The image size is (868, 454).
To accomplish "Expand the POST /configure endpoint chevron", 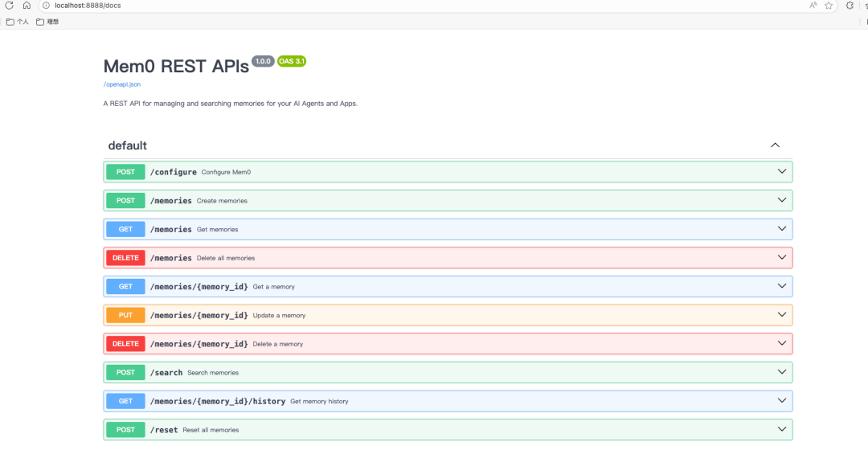I will coord(782,172).
